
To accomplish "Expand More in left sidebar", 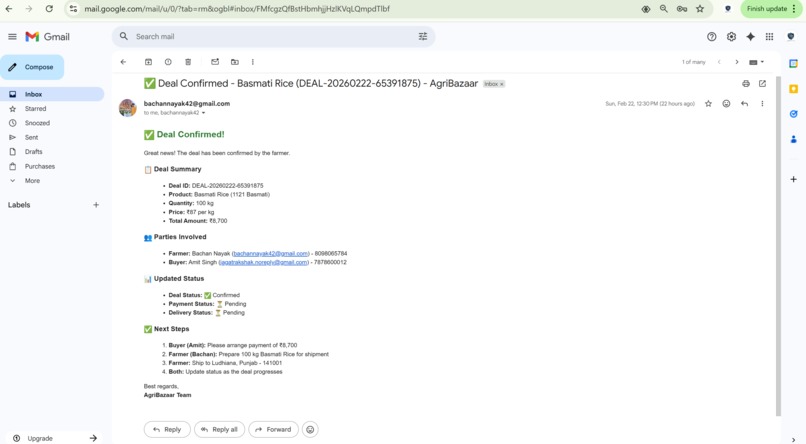I will coord(32,181).
